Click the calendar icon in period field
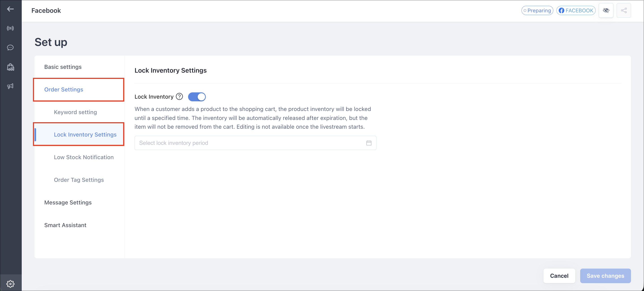Viewport: 644px width, 291px height. coord(369,143)
